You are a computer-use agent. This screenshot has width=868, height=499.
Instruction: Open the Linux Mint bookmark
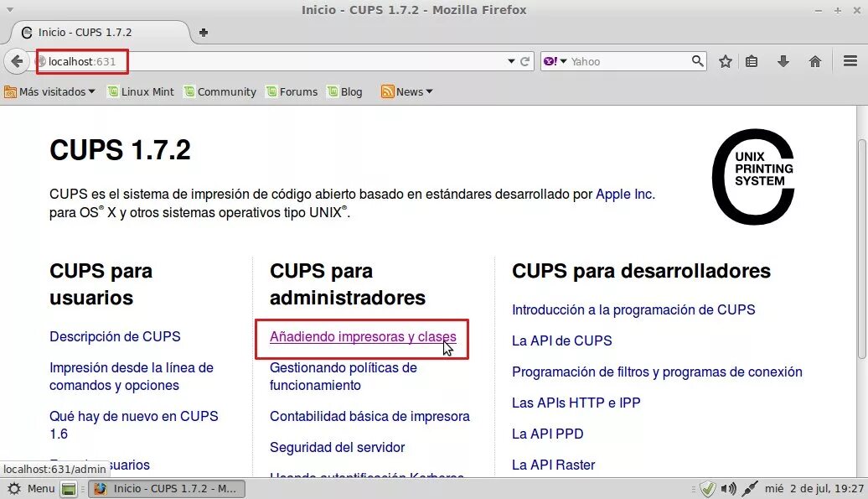click(141, 92)
